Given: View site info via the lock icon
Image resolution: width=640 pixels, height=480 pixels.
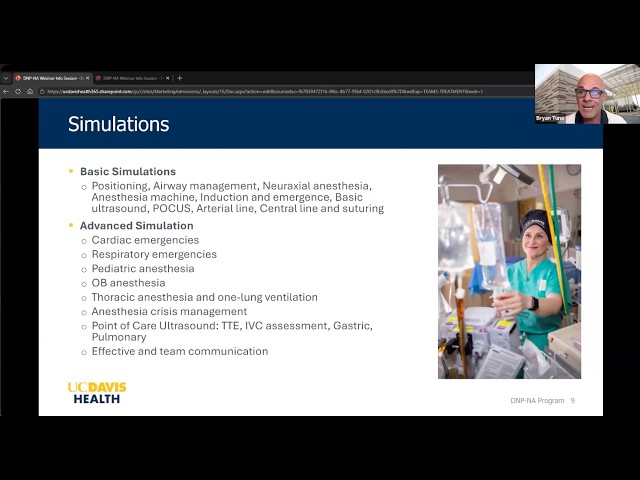Looking at the screenshot, I should (x=42, y=91).
